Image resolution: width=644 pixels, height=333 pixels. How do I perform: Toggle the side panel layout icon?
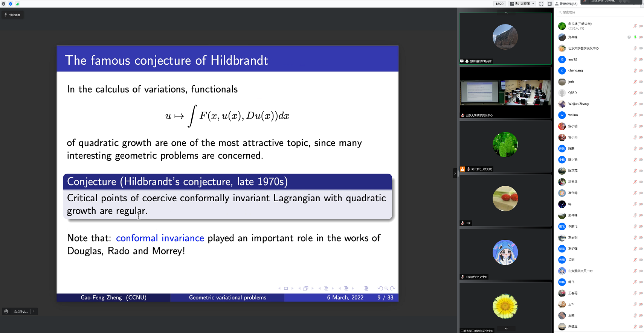pyautogui.click(x=549, y=4)
